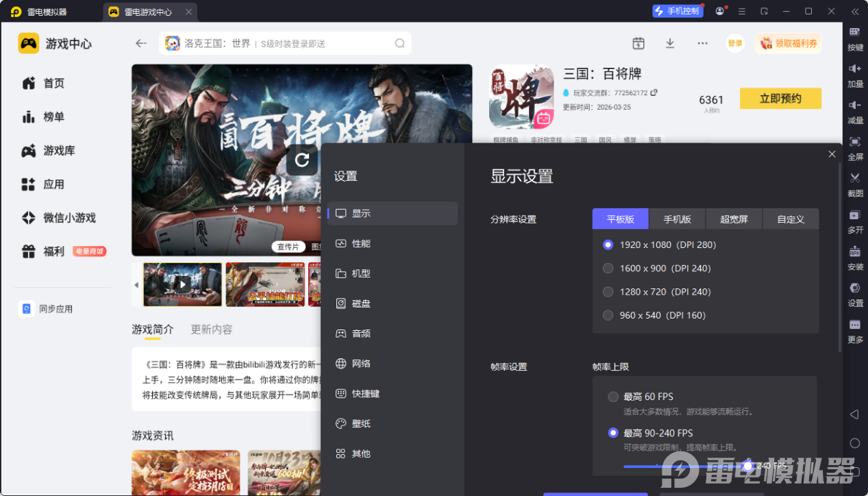Open 音频 settings category
868x496 pixels.
tap(393, 334)
